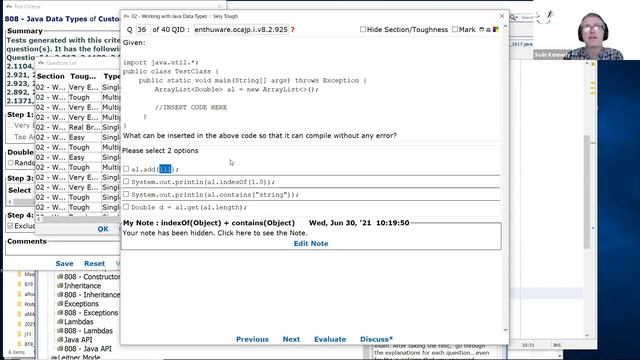
Task: Click the Question window title bar icon
Action: 126,16
